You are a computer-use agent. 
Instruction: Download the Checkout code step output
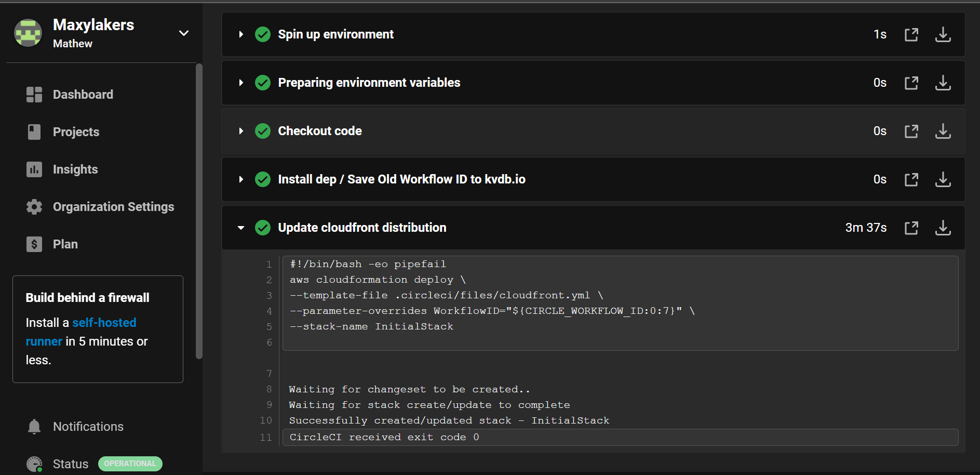pos(943,131)
